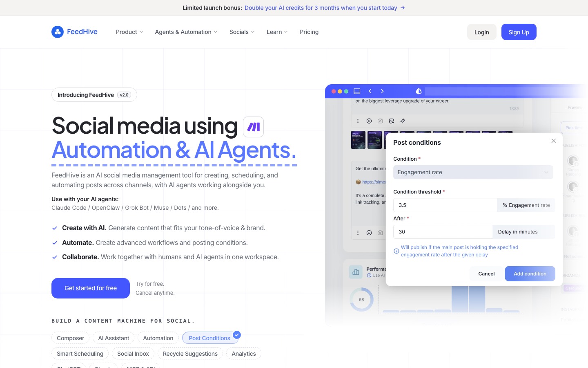This screenshot has width=588, height=368.
Task: Click the Condition threshold input field
Action: click(x=445, y=205)
